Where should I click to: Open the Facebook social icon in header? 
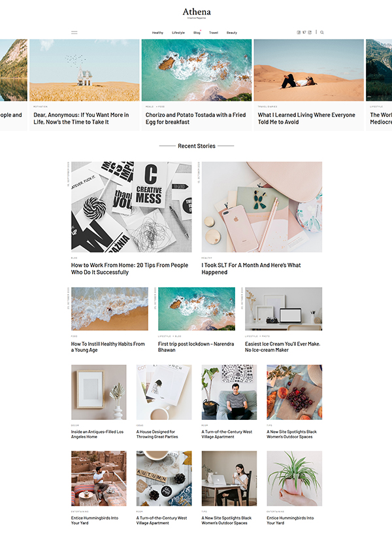coord(299,33)
